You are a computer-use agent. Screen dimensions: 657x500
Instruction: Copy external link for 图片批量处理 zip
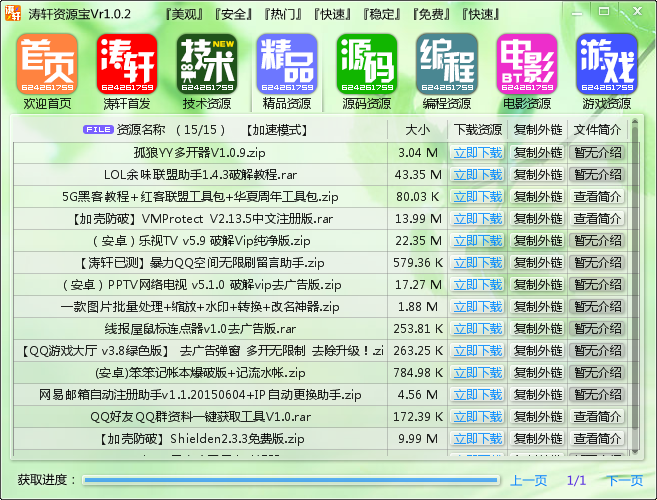coord(538,306)
